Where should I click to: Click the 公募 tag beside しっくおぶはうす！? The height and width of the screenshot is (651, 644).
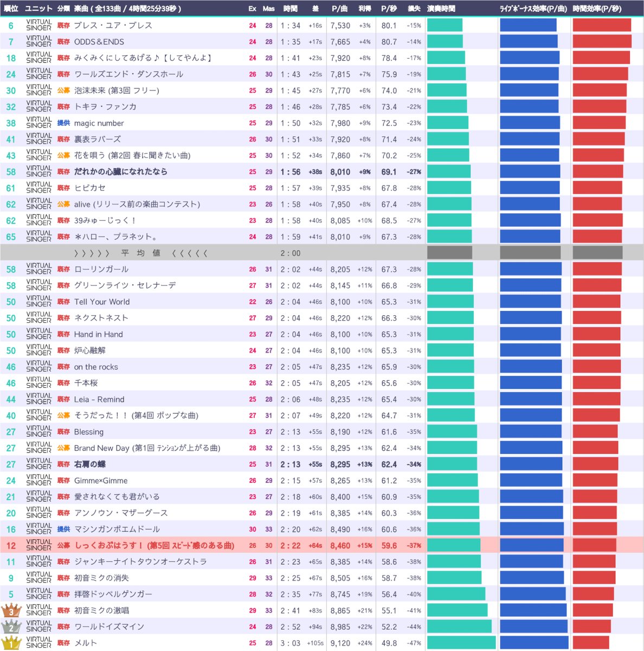[64, 546]
